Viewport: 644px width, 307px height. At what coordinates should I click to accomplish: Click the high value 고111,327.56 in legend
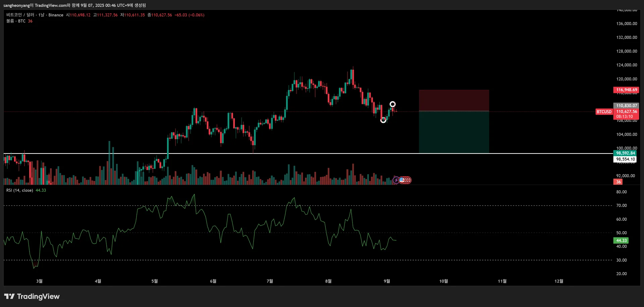(105, 15)
